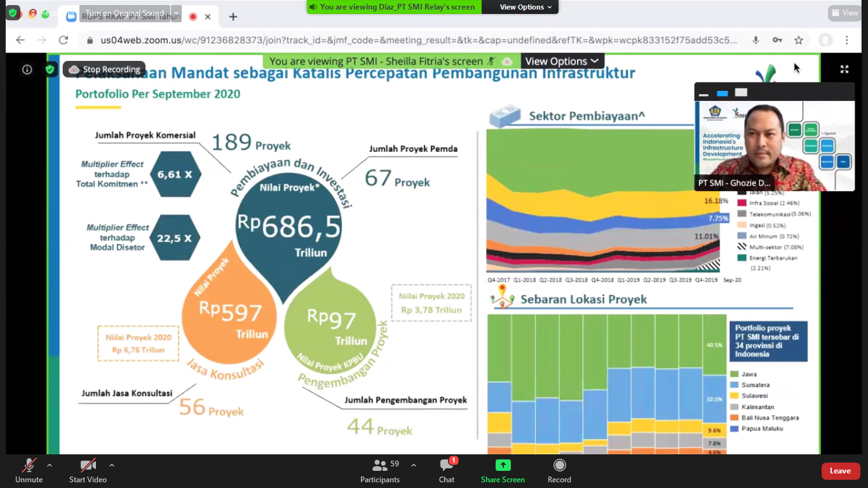
Task: Click the saved passwords key icon
Action: (777, 40)
